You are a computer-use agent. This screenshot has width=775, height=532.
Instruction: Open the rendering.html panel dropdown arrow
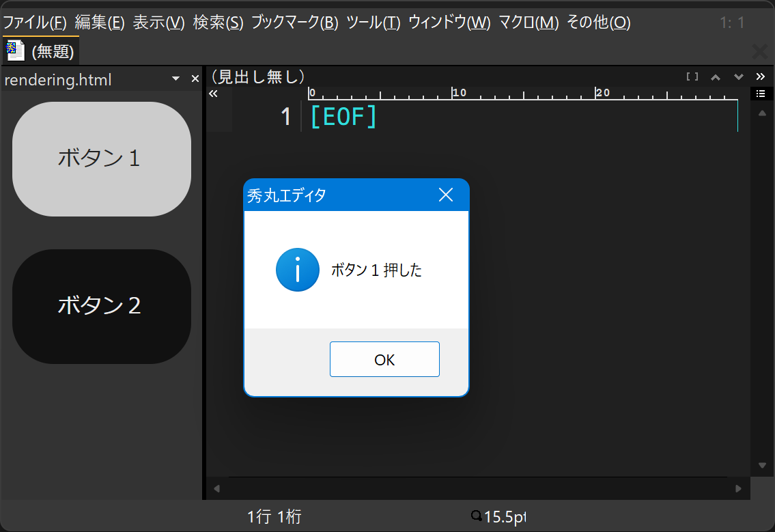coord(175,79)
